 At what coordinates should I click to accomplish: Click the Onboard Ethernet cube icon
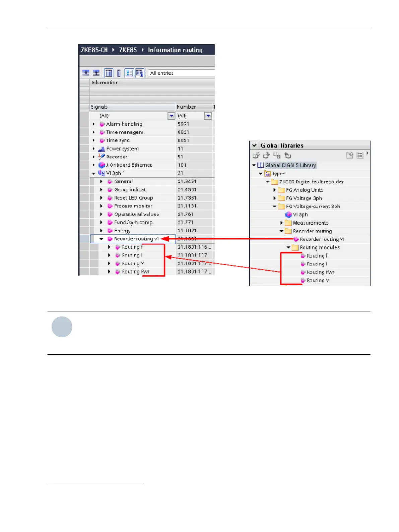tap(102, 165)
